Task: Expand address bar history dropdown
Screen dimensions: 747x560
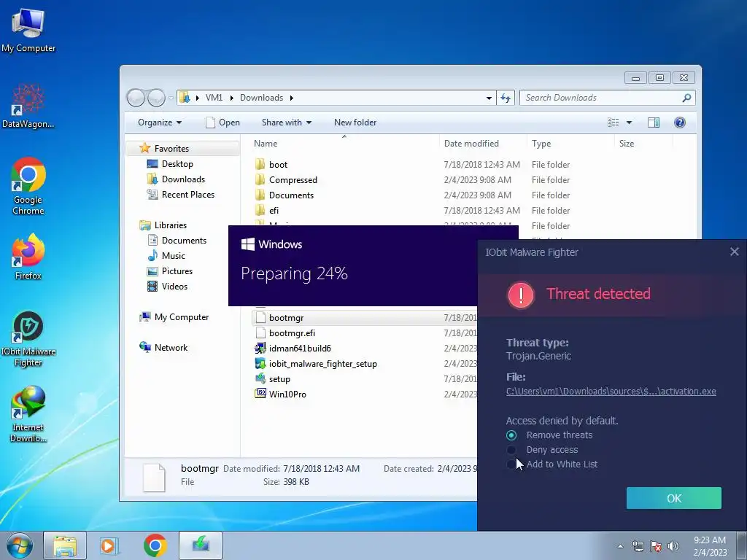Action: [x=489, y=98]
